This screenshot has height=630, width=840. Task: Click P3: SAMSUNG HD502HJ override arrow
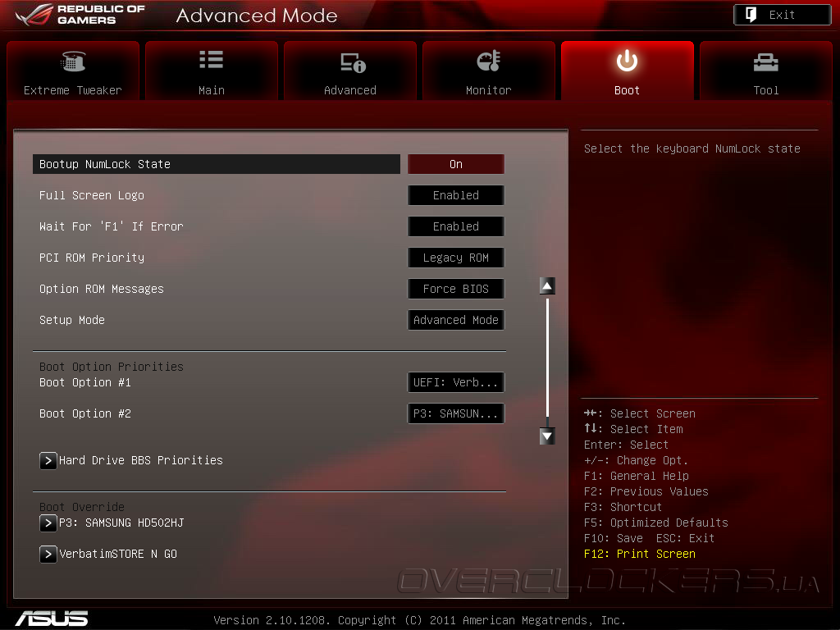[x=48, y=523]
